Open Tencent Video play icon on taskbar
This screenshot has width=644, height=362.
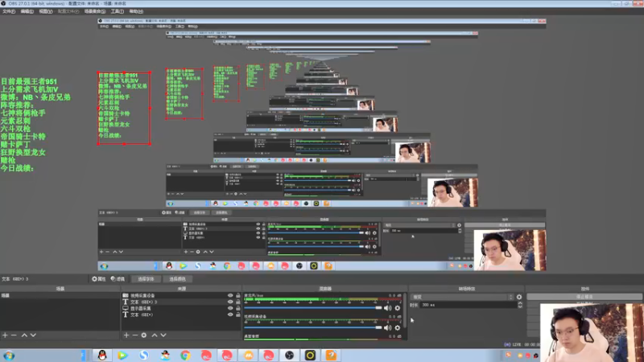[122, 356]
